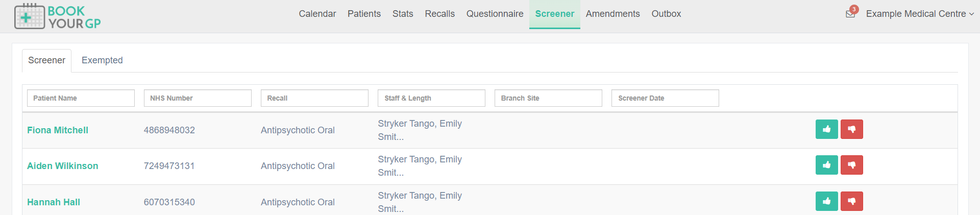Reject Hannah Hall with thumbs-down button
The width and height of the screenshot is (980, 215).
(851, 201)
